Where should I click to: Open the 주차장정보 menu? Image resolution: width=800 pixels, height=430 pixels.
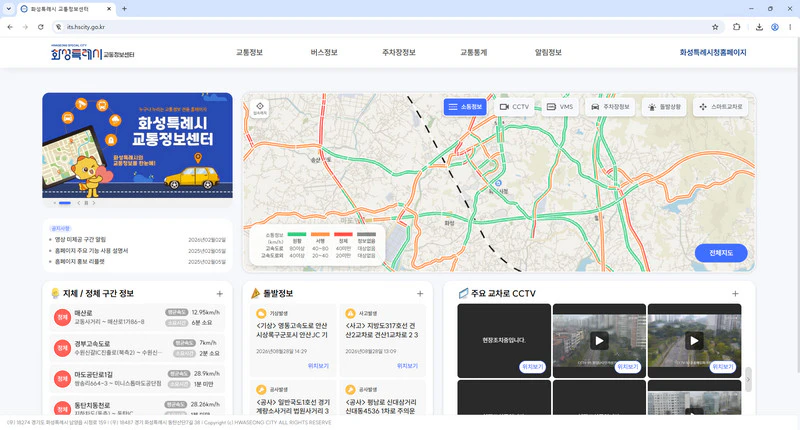tap(399, 52)
